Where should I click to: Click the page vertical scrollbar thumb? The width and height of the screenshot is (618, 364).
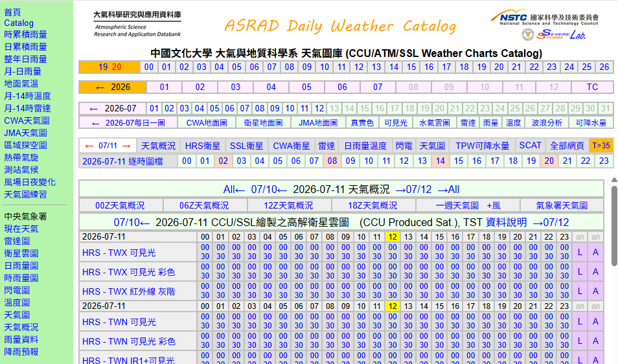pos(614,225)
